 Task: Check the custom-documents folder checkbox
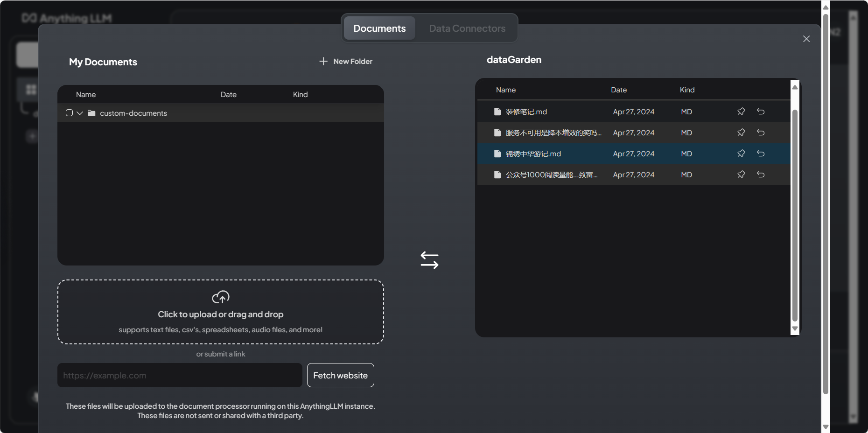tap(70, 113)
